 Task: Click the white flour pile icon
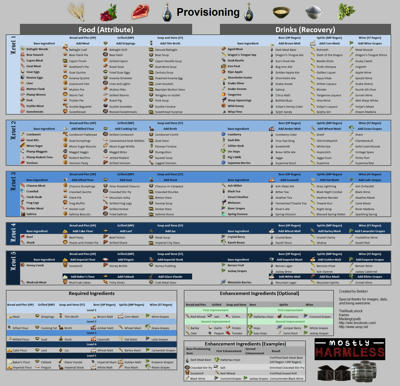pos(313,12)
